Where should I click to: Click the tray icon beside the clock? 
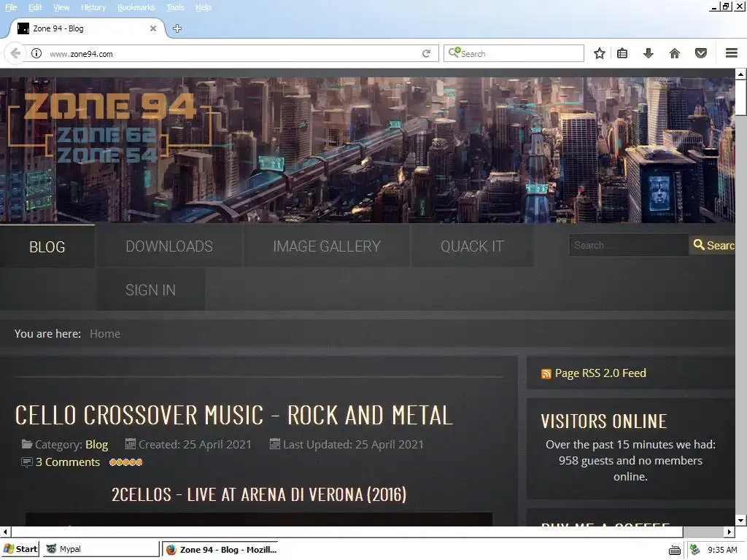(695, 550)
